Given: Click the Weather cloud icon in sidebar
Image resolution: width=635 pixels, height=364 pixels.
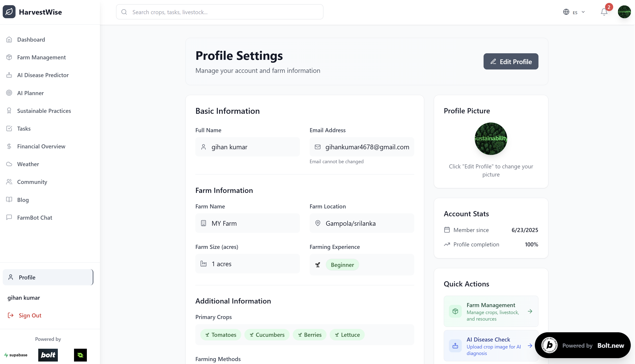Looking at the screenshot, I should (9, 164).
